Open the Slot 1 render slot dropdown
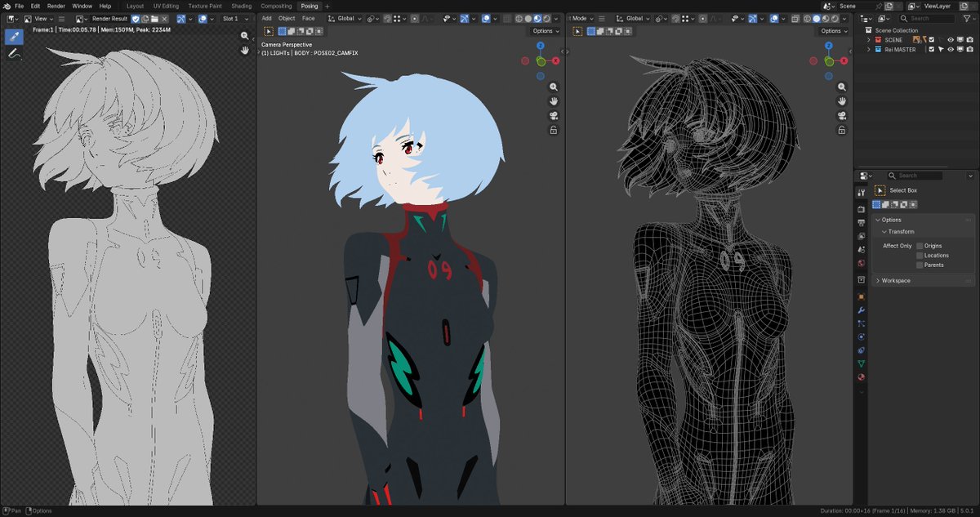The image size is (980, 517). click(x=235, y=18)
